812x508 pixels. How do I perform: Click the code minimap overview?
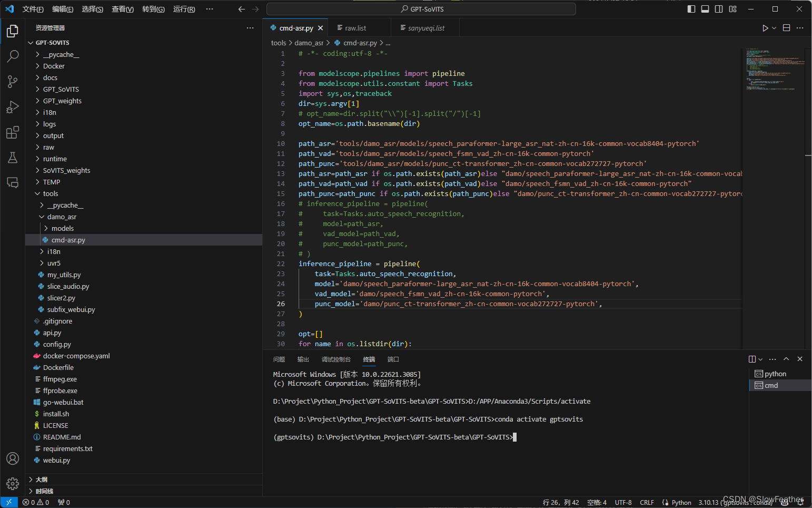coord(773,199)
